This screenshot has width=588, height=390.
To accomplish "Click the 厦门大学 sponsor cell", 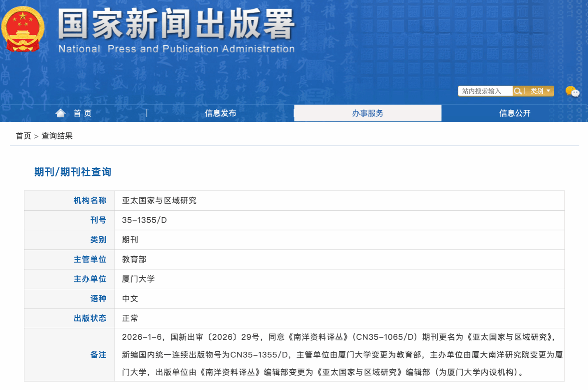I will coord(339,279).
